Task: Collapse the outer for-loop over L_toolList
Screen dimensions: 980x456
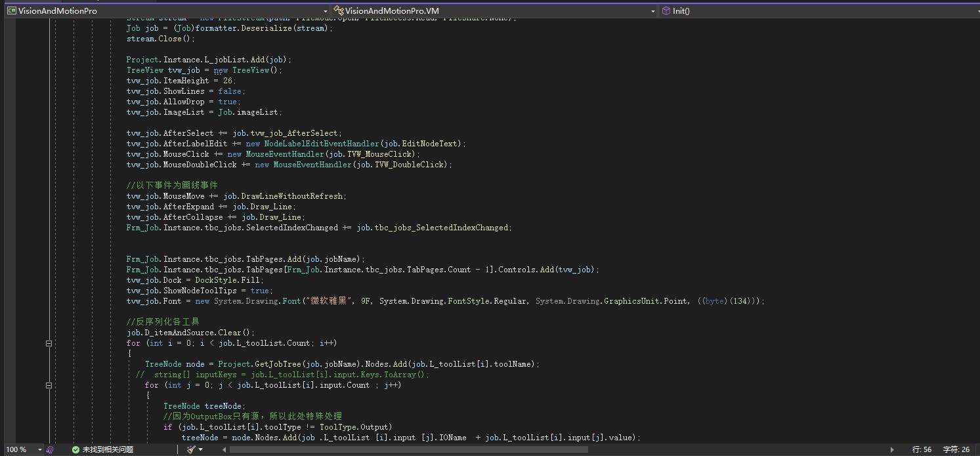Action: [x=49, y=343]
